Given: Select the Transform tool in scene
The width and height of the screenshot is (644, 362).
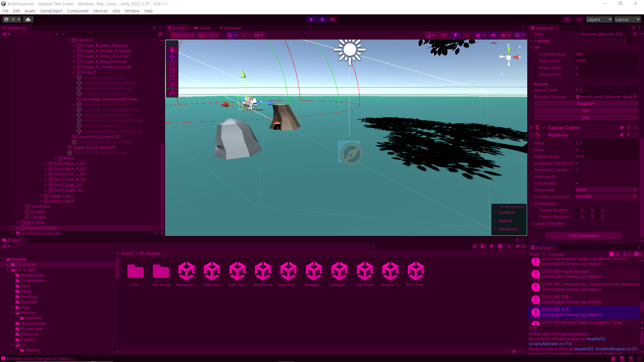Looking at the screenshot, I should point(172,85).
